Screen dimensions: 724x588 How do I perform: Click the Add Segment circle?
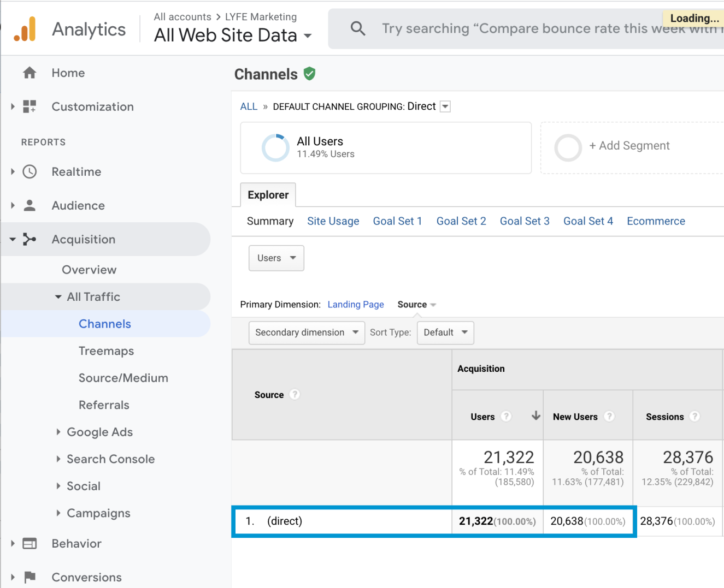click(568, 147)
